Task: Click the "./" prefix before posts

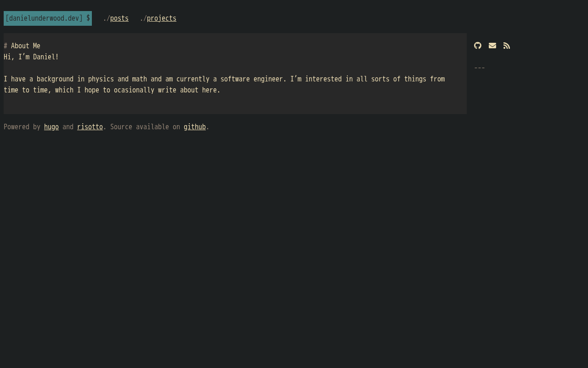Action: coord(106,18)
